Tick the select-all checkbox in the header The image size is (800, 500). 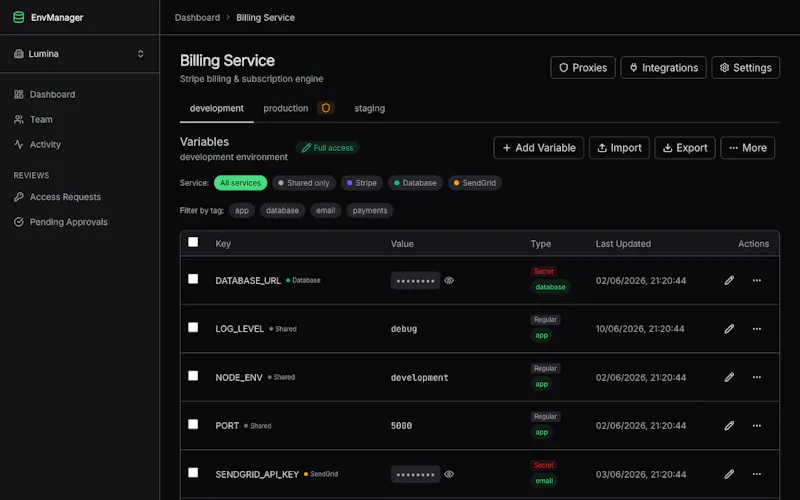pos(193,242)
